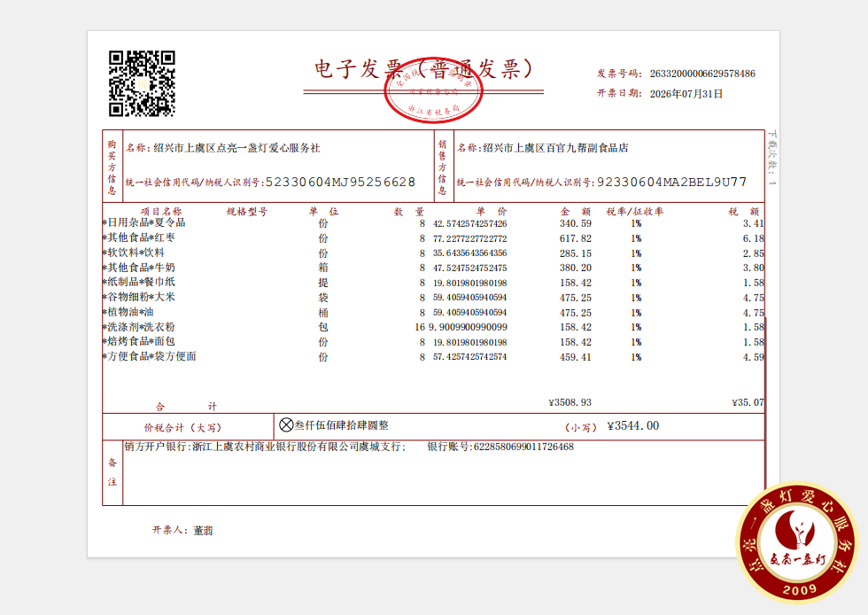Screen dimensions: 868x615
Task: Click the 下载次数: 1 side text
Action: pos(772,158)
